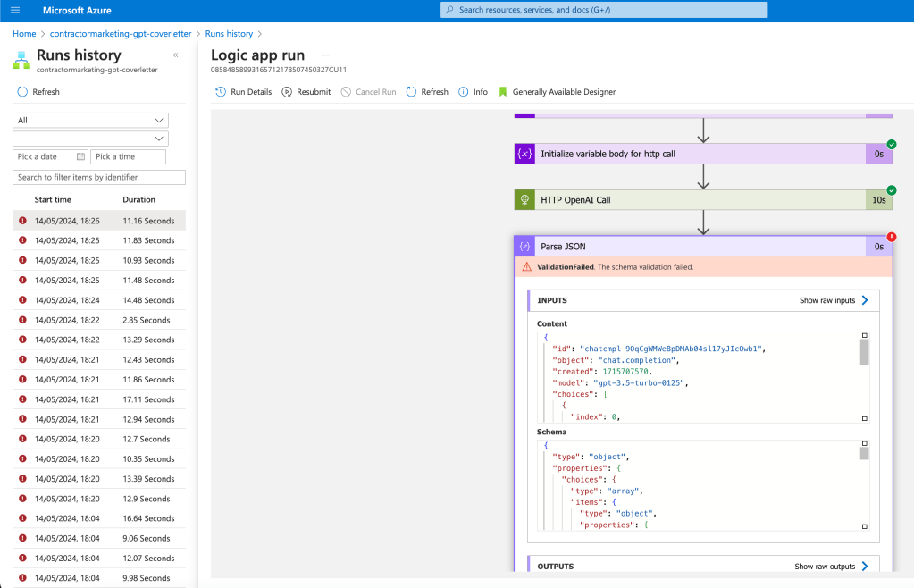Show raw outputs of Parse JSON
Image resolution: width=914 pixels, height=588 pixels.
pyautogui.click(x=831, y=566)
